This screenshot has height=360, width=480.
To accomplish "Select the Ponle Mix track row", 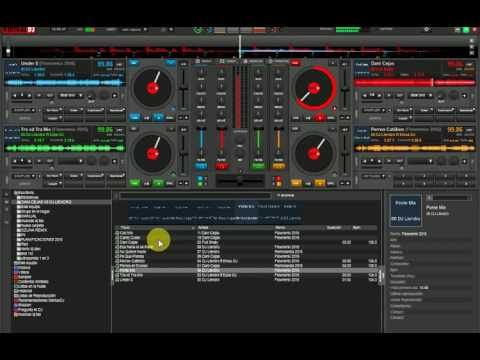I will click(247, 270).
